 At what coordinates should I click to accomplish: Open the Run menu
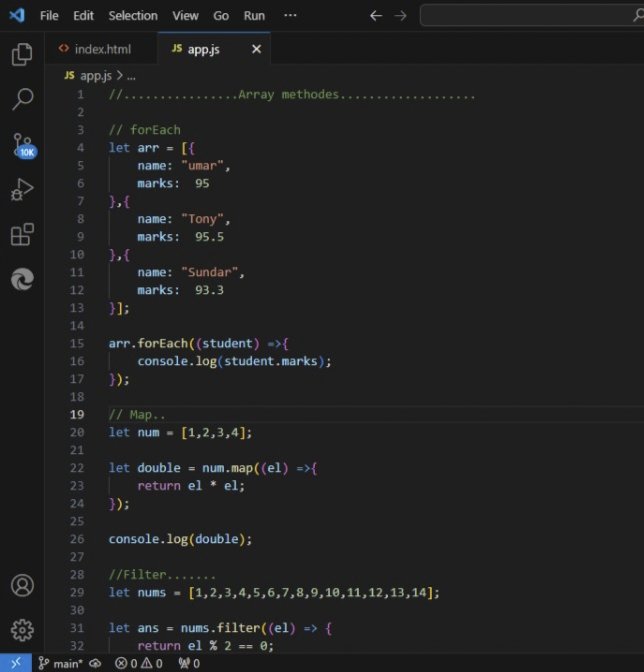coord(254,16)
